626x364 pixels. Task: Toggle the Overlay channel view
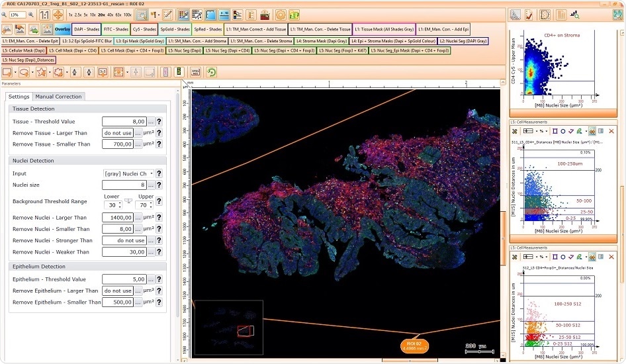point(62,29)
